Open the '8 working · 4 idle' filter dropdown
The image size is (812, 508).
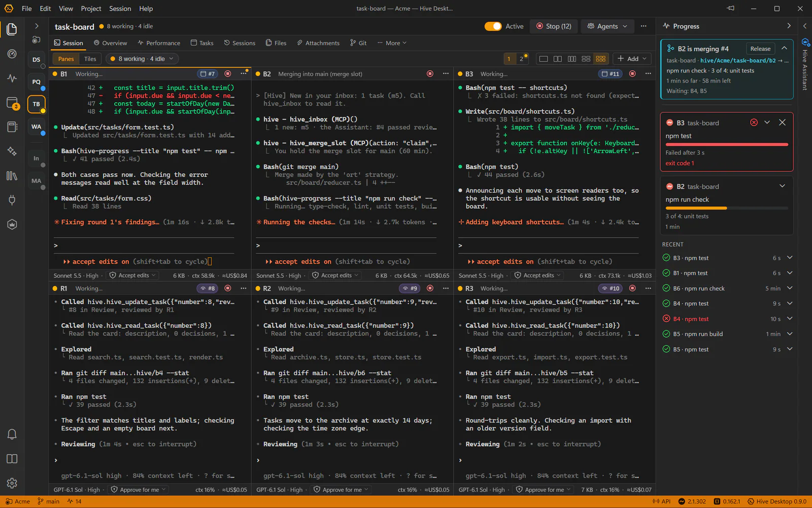tap(142, 59)
